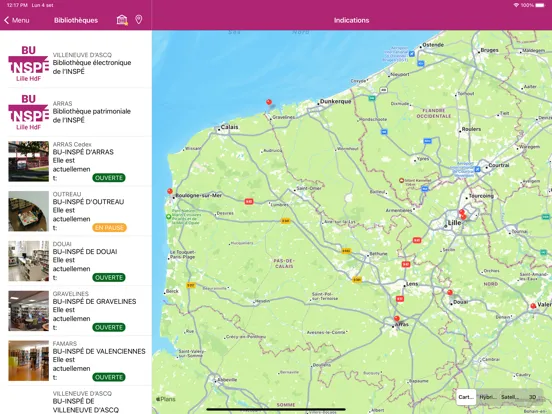Image resolution: width=552 pixels, height=414 pixels.
Task: Go back to Menu
Action: point(17,20)
